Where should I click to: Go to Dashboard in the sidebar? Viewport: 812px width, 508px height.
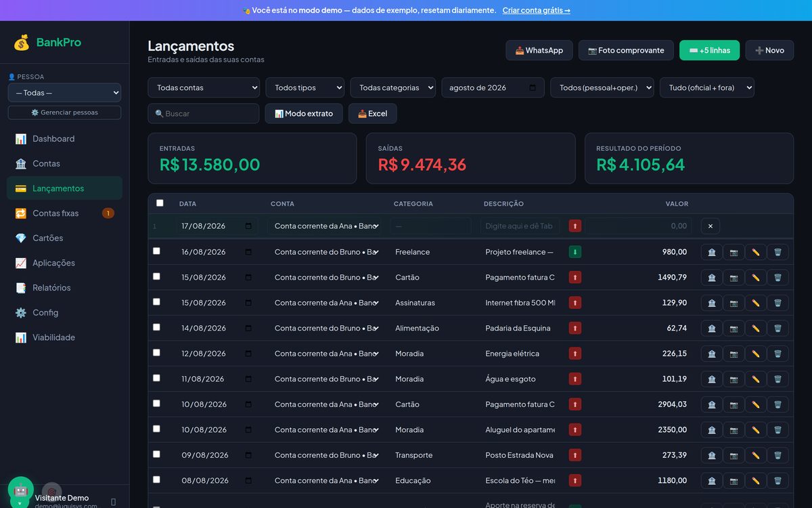[x=64, y=139]
